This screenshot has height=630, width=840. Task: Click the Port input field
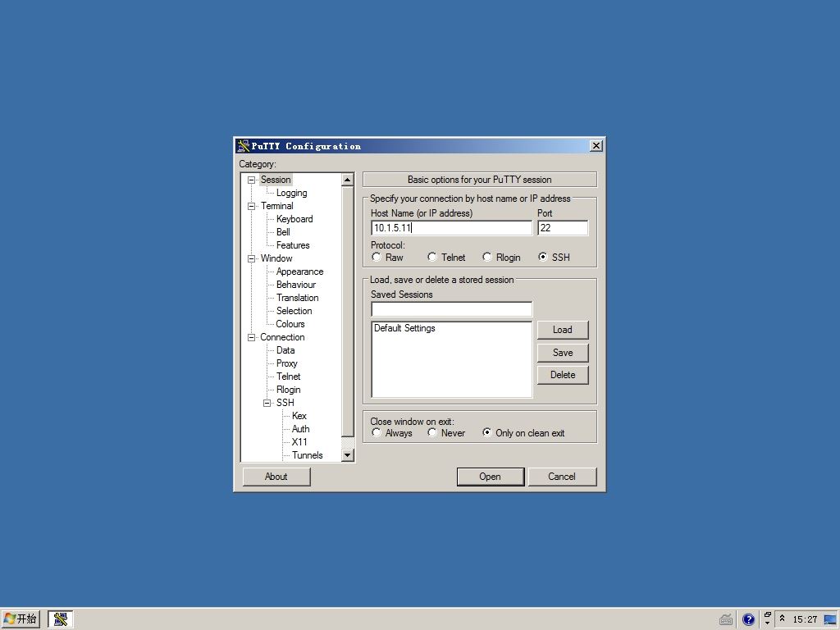(x=563, y=228)
